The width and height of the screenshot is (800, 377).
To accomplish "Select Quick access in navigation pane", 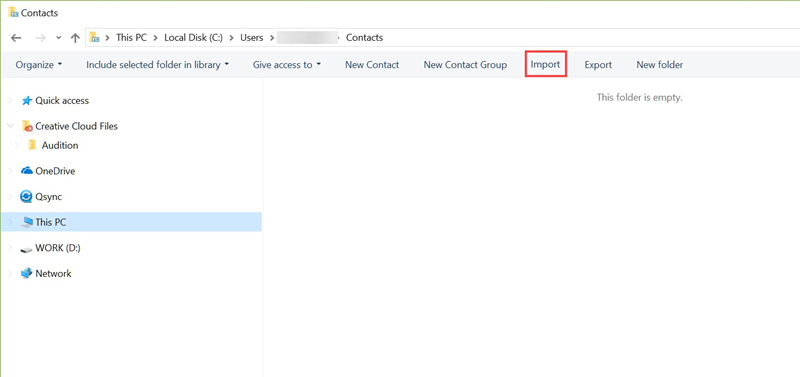I will 62,100.
